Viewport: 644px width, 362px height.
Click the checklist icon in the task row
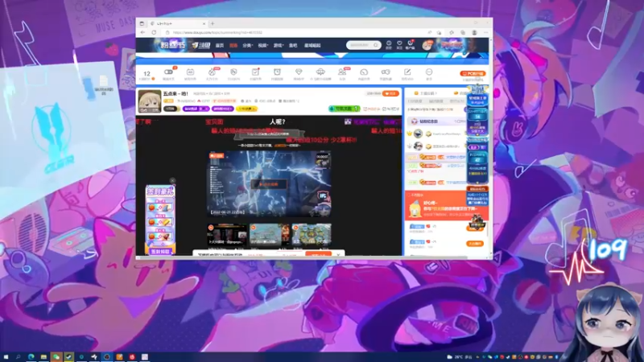point(255,73)
